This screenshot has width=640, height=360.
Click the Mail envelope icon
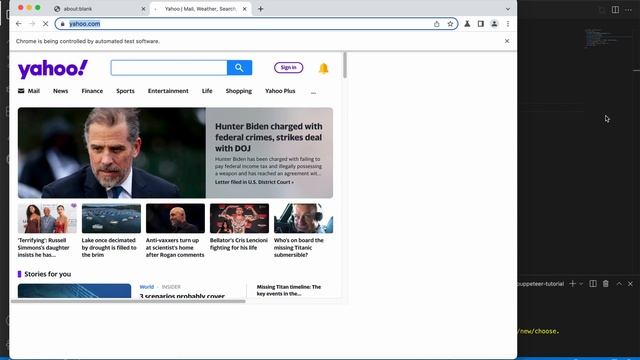(21, 91)
